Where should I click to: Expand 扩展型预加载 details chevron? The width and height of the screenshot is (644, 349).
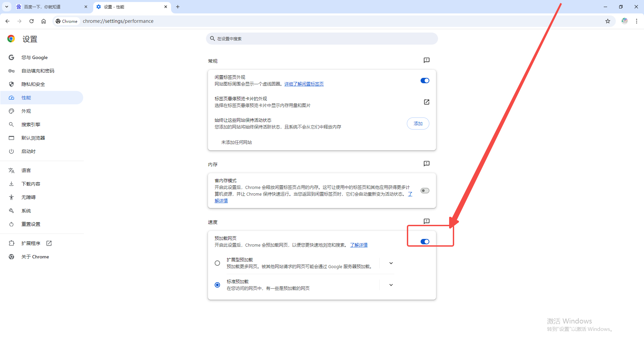[391, 263]
